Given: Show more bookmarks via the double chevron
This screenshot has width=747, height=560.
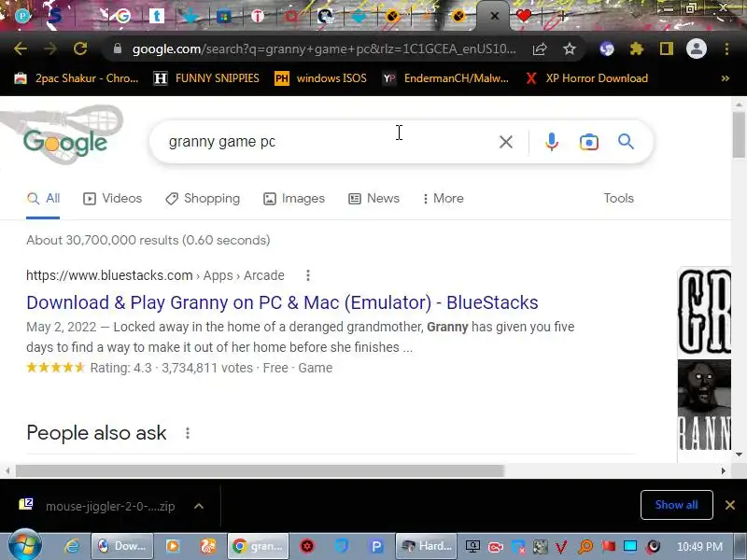Looking at the screenshot, I should 726,78.
